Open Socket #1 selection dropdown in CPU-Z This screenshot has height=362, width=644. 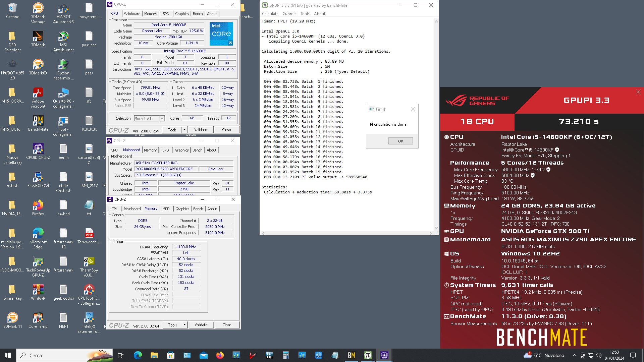tap(149, 118)
